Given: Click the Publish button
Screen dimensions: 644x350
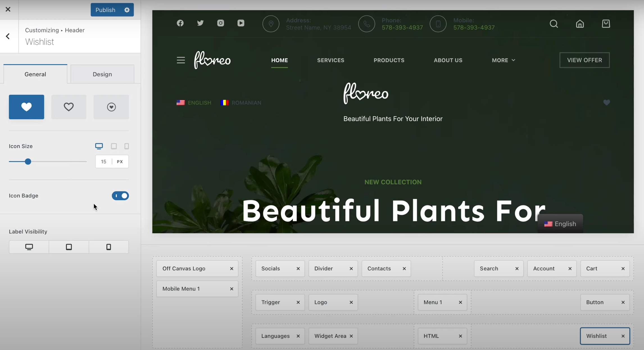Looking at the screenshot, I should click(x=105, y=10).
